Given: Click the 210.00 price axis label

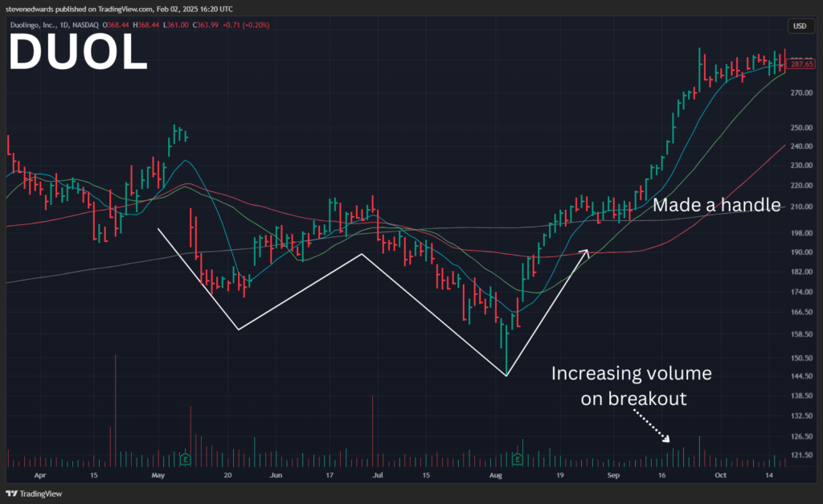Looking at the screenshot, I should [801, 207].
